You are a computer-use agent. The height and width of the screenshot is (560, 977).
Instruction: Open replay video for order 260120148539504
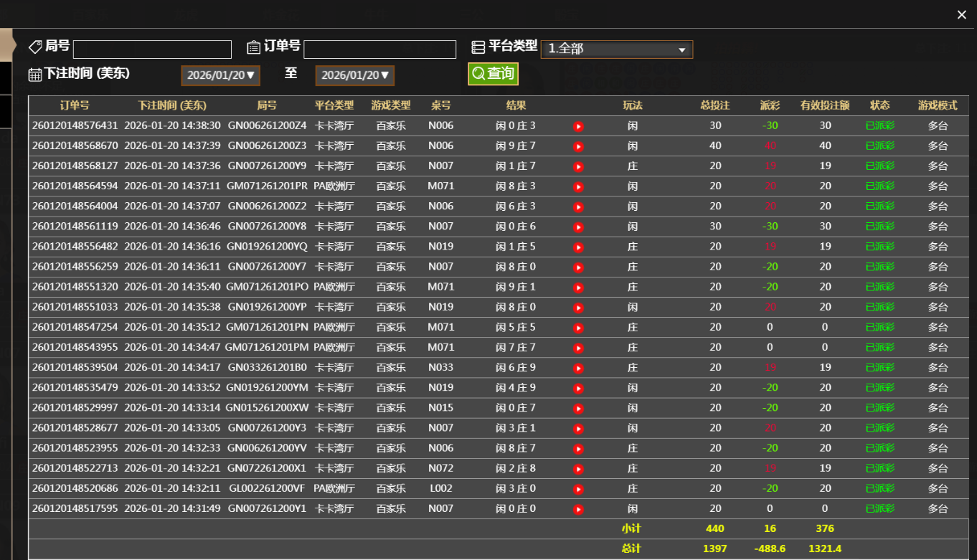pos(578,368)
